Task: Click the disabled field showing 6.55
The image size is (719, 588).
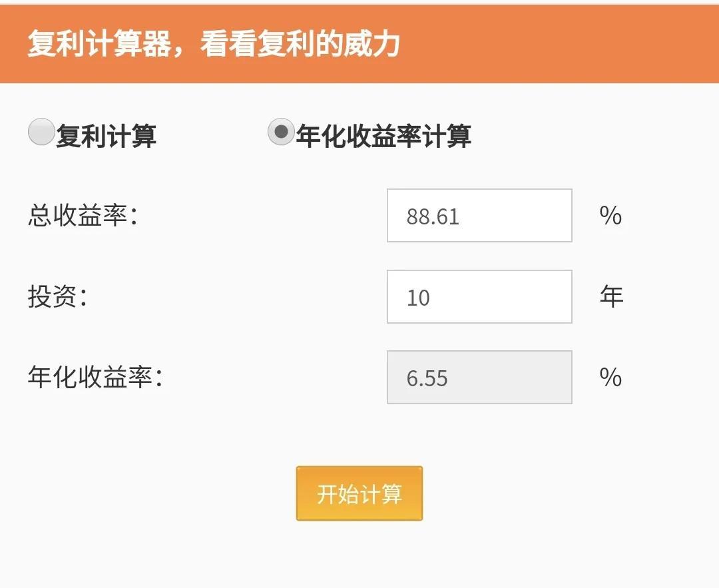Action: [479, 378]
